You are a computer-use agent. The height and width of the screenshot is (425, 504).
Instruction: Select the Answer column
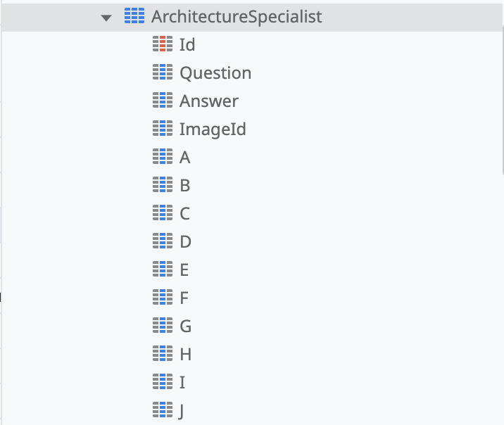click(x=209, y=101)
